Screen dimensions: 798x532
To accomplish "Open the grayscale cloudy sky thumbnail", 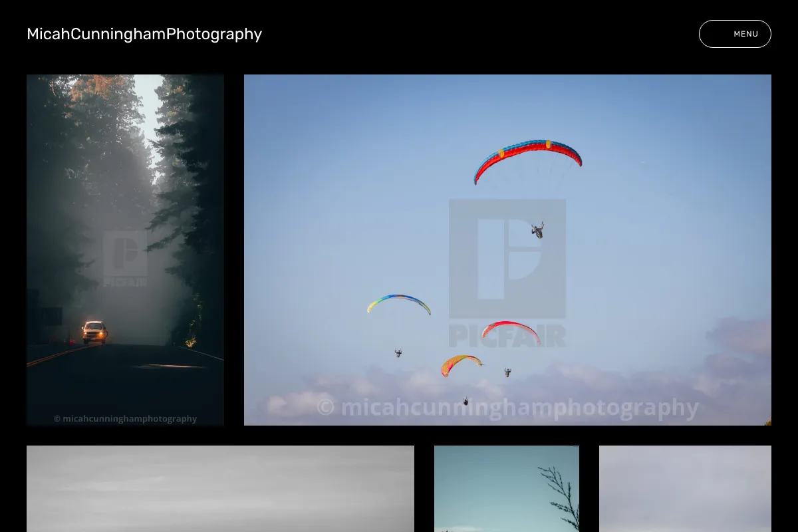I will (220, 489).
